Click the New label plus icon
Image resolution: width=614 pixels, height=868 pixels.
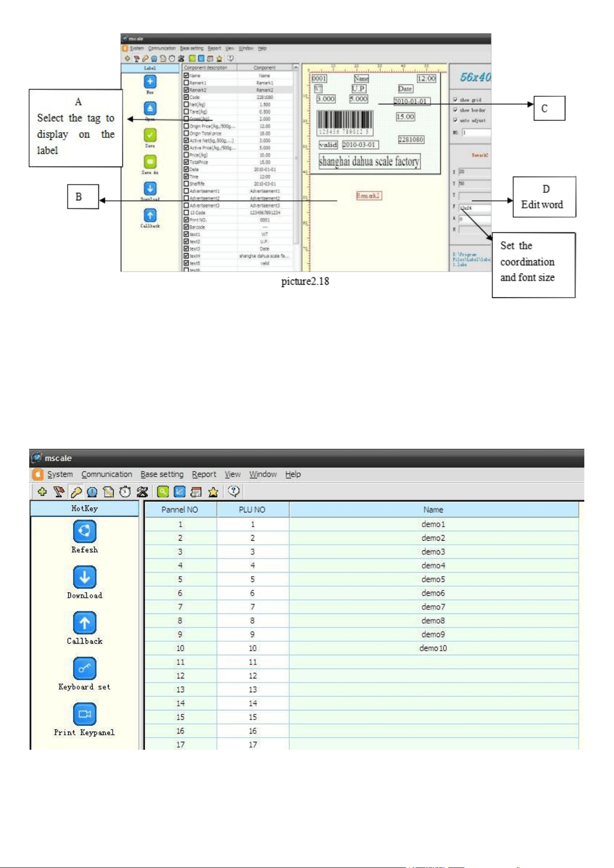coord(150,82)
